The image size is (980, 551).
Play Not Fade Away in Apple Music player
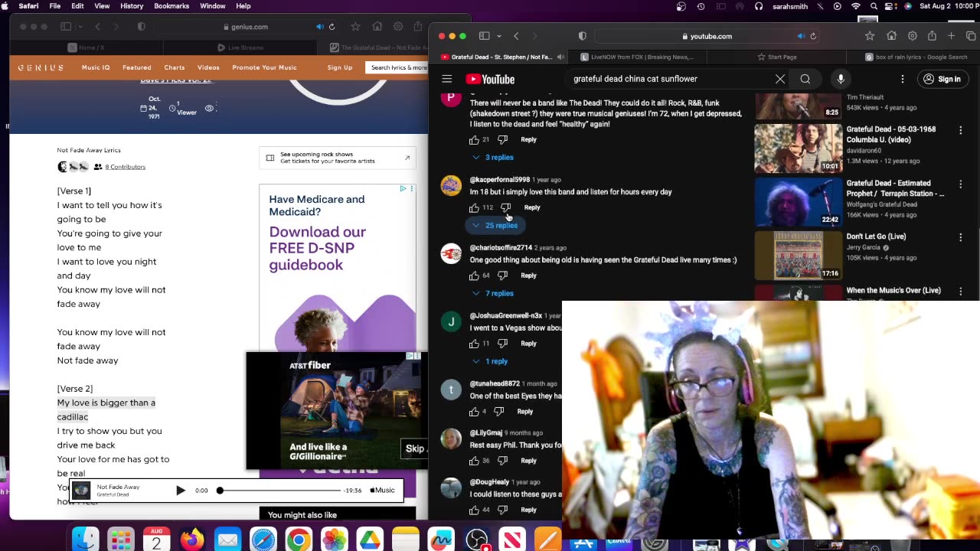(181, 491)
